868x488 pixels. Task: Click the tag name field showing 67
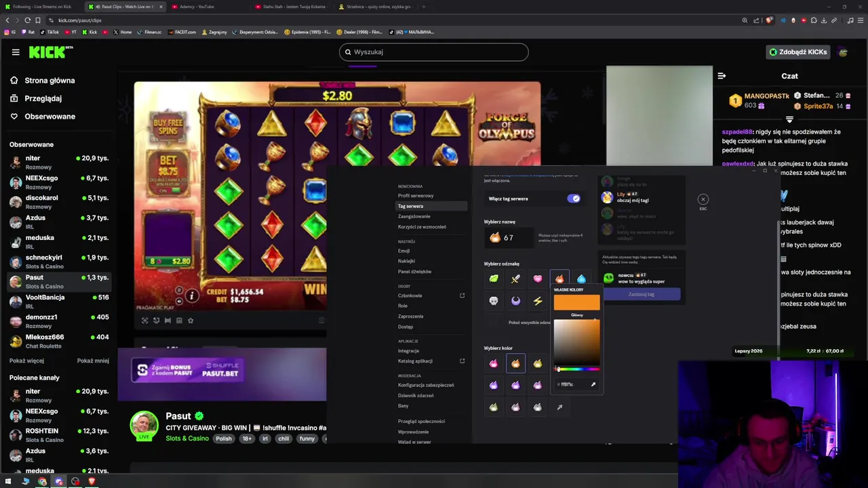[509, 238]
